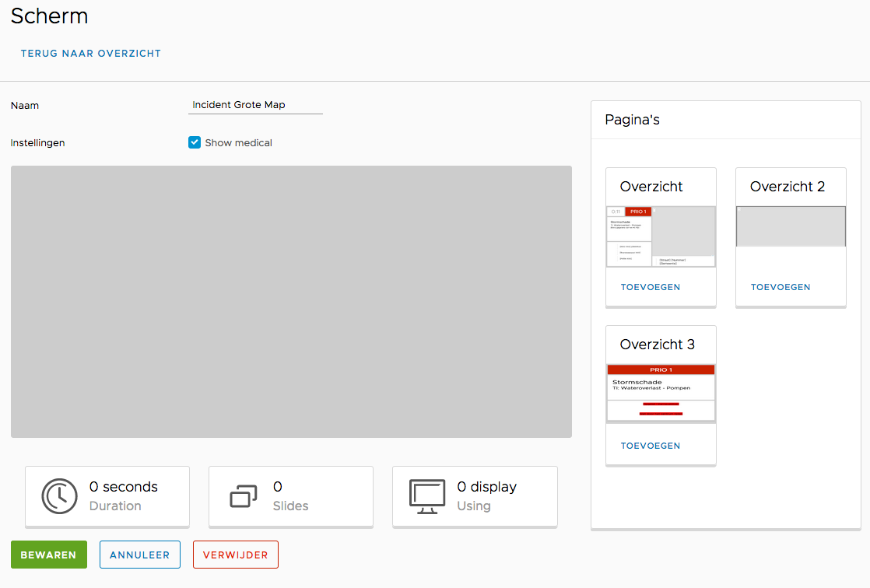Image resolution: width=870 pixels, height=588 pixels.
Task: Click the stacked Slides icon
Action: 244,496
